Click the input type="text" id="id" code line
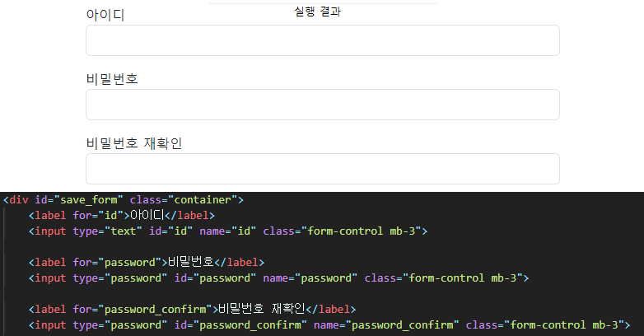 point(228,231)
